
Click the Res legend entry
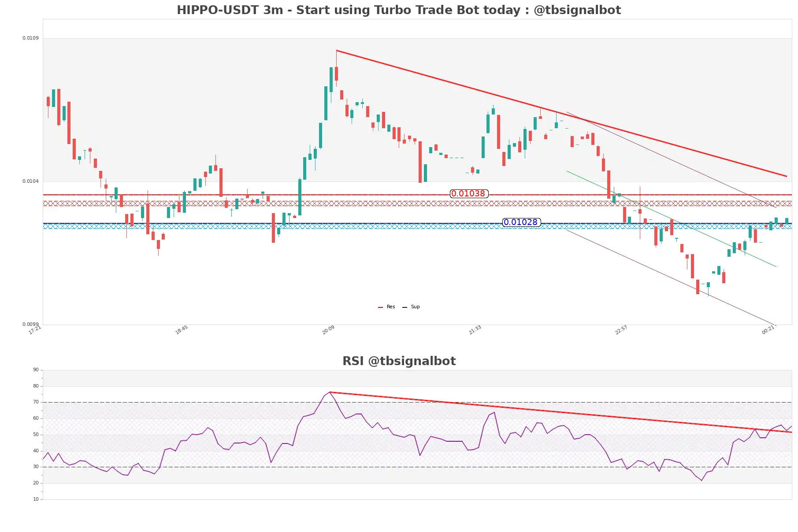coord(386,307)
